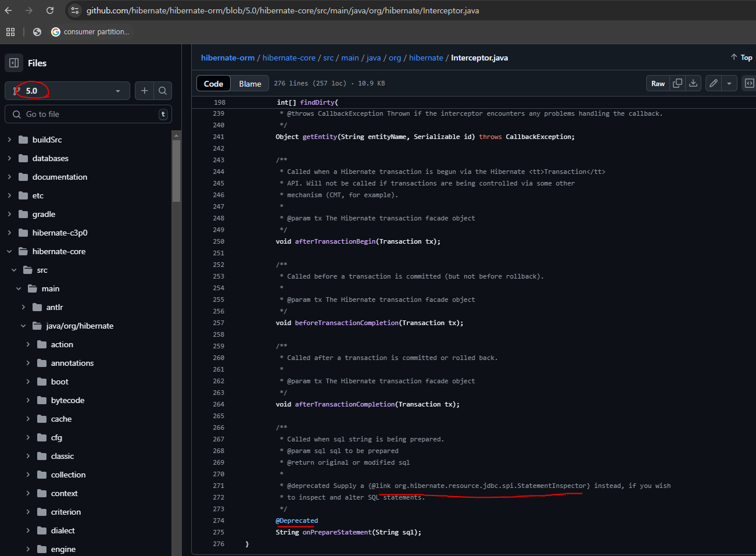
Task: Open the bytecode folder
Action: pyautogui.click(x=67, y=400)
